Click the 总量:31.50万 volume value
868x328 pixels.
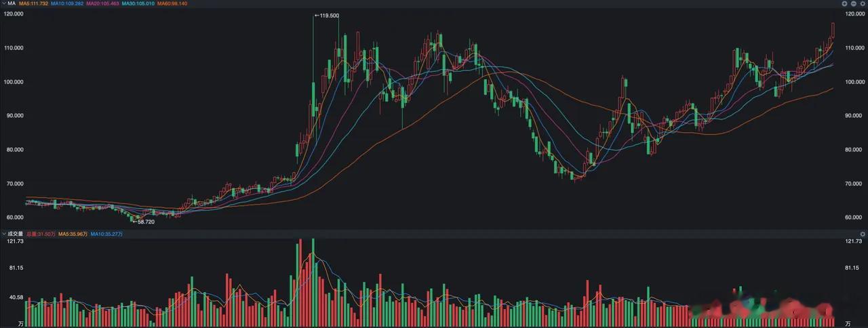pyautogui.click(x=40, y=234)
